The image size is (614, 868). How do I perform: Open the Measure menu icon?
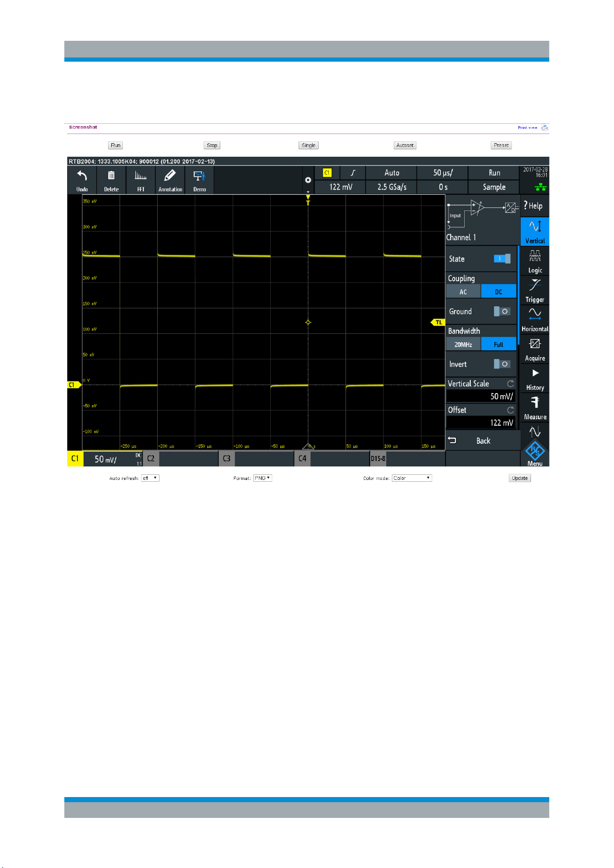click(535, 408)
